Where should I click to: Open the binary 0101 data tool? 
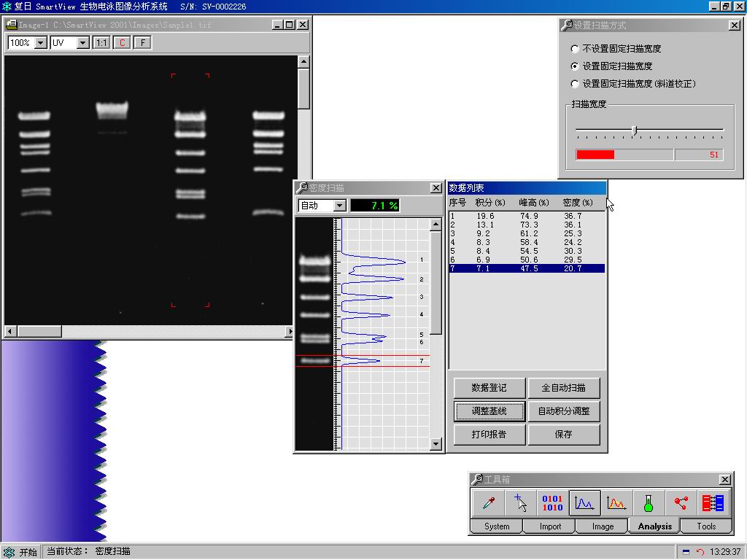pyautogui.click(x=552, y=503)
